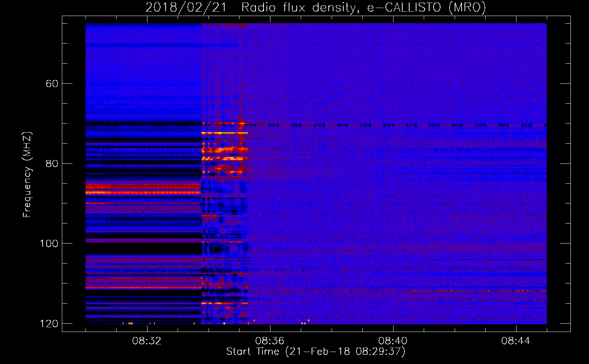The image size is (589, 364).
Task: Click the 120 MHz tick label
Action: (48, 324)
